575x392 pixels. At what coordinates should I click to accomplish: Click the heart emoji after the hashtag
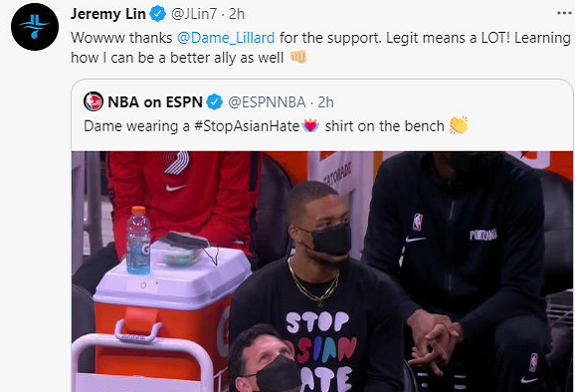click(x=310, y=125)
